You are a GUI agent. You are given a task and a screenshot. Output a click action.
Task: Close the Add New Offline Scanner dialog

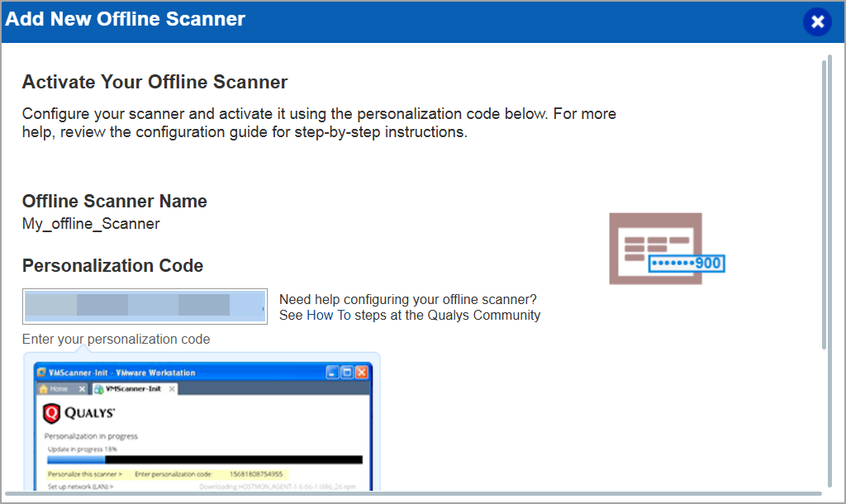click(817, 21)
